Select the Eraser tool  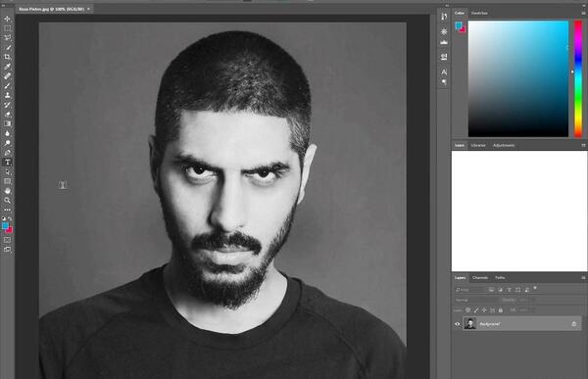tap(8, 115)
